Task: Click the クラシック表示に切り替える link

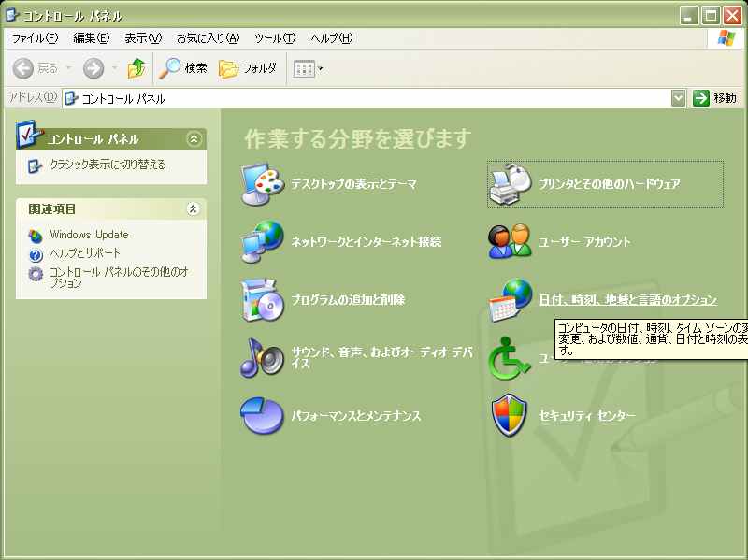Action: tap(108, 165)
